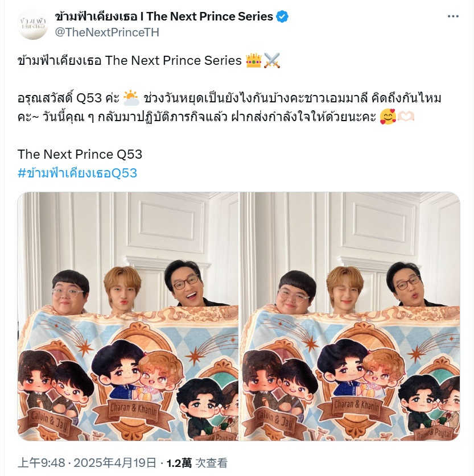474x476 pixels.
Task: Open the #ข้ามฟ้าเคียงเธอQ53 hashtag
Action: point(77,173)
